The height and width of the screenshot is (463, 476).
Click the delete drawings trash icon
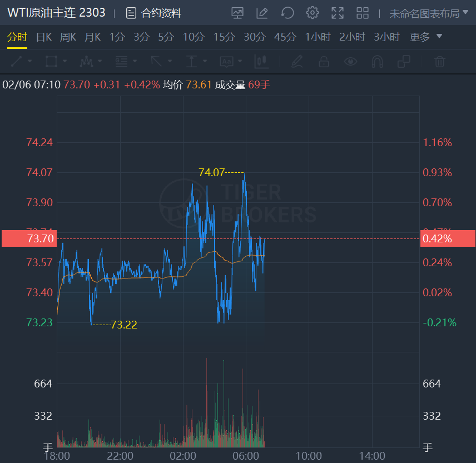point(440,61)
